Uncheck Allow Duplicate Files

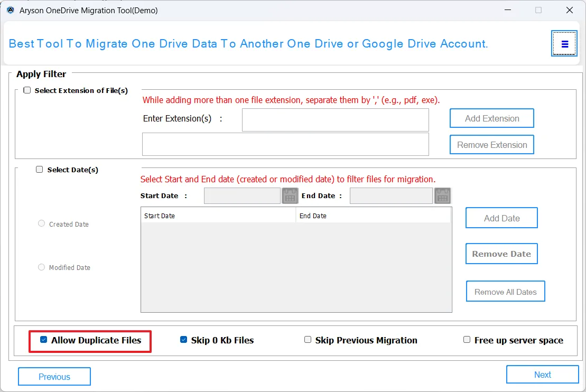[x=43, y=340]
